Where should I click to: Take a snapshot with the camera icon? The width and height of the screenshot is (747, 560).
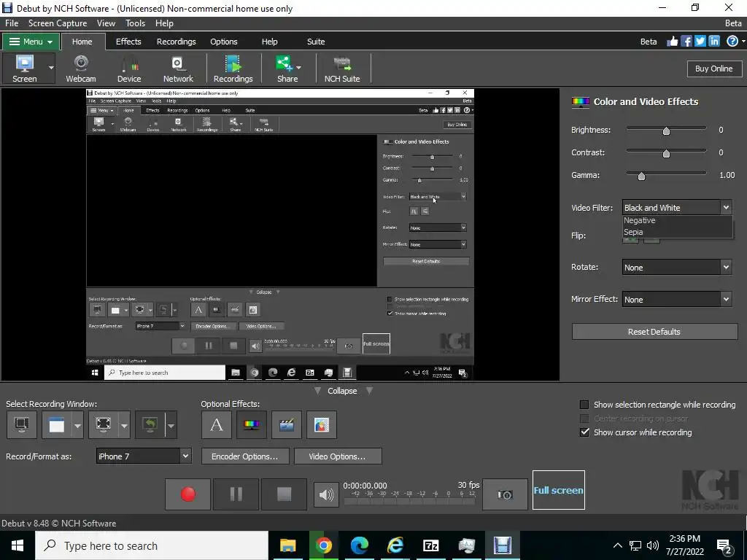(505, 494)
